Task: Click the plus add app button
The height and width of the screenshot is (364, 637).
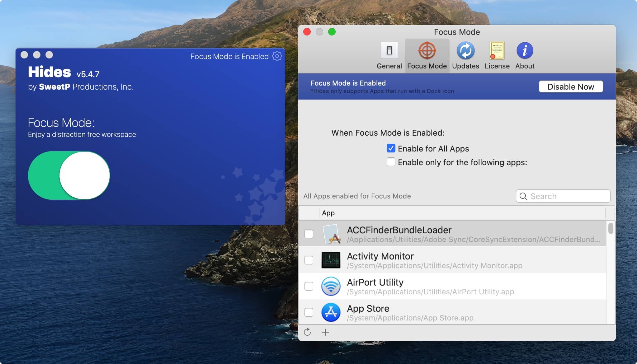Action: (x=325, y=332)
